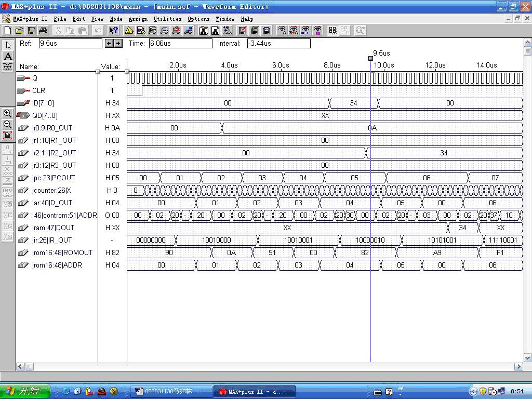Image resolution: width=532 pixels, height=399 pixels.
Task: Click the 9.5us reference marker handle
Action: click(370, 58)
